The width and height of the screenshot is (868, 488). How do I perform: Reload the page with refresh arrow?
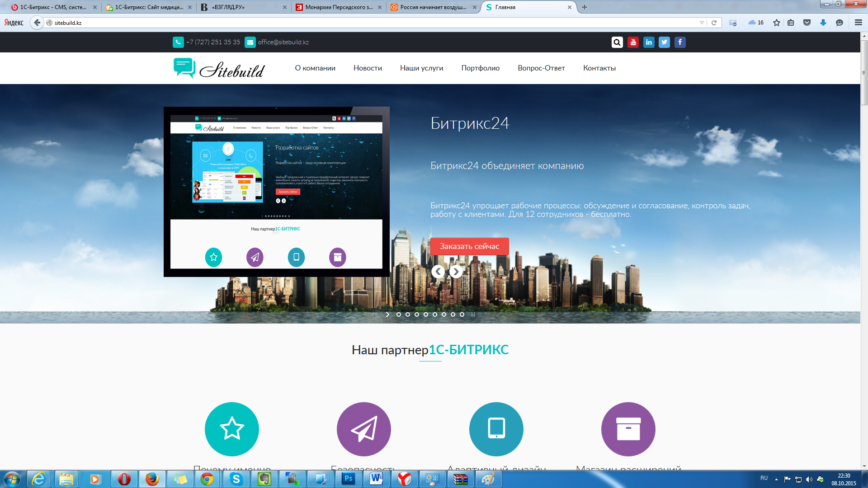(714, 23)
